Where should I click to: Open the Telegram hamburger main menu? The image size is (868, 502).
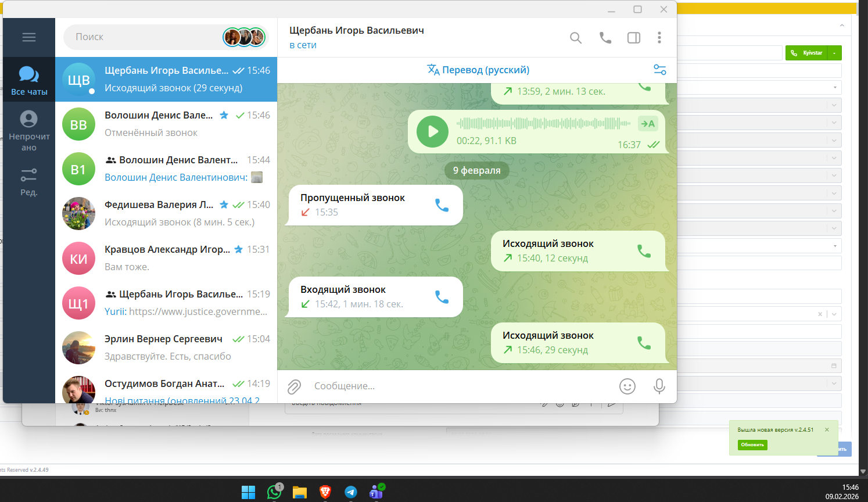(x=29, y=37)
